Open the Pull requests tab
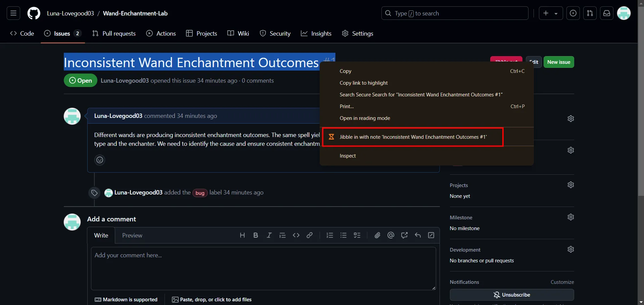 pos(114,34)
